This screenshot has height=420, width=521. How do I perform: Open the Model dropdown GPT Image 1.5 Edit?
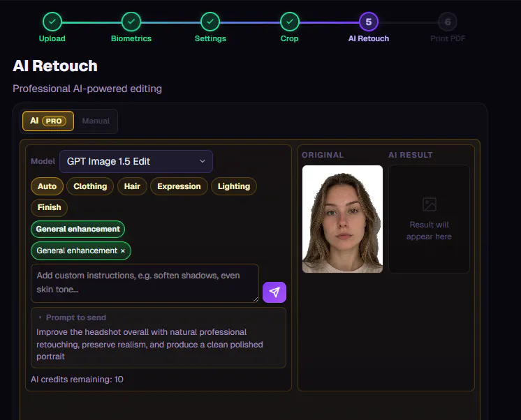136,161
